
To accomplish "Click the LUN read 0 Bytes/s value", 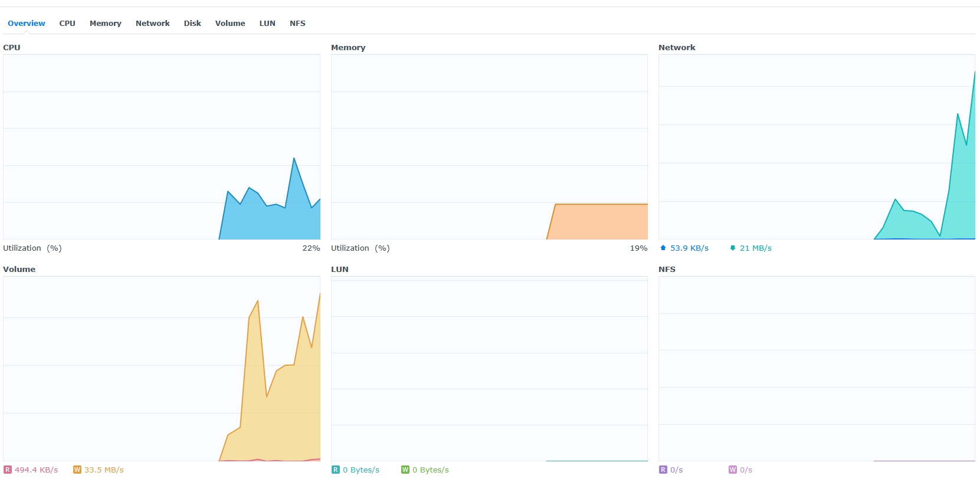I will (361, 470).
